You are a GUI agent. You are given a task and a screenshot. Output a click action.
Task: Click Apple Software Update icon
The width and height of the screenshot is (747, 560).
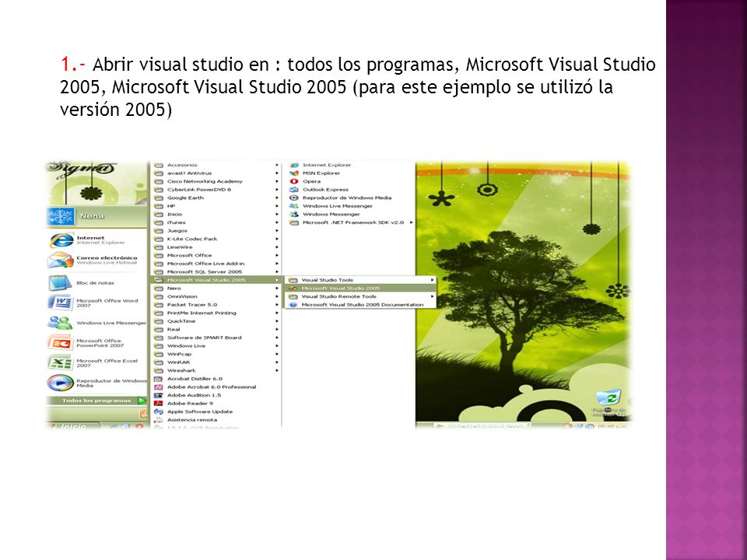(x=159, y=411)
